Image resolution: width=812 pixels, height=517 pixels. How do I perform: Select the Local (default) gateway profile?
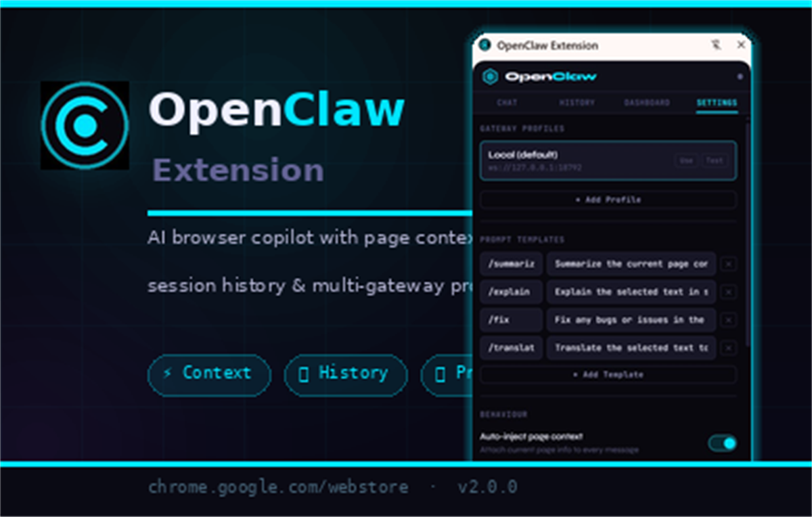coord(608,160)
